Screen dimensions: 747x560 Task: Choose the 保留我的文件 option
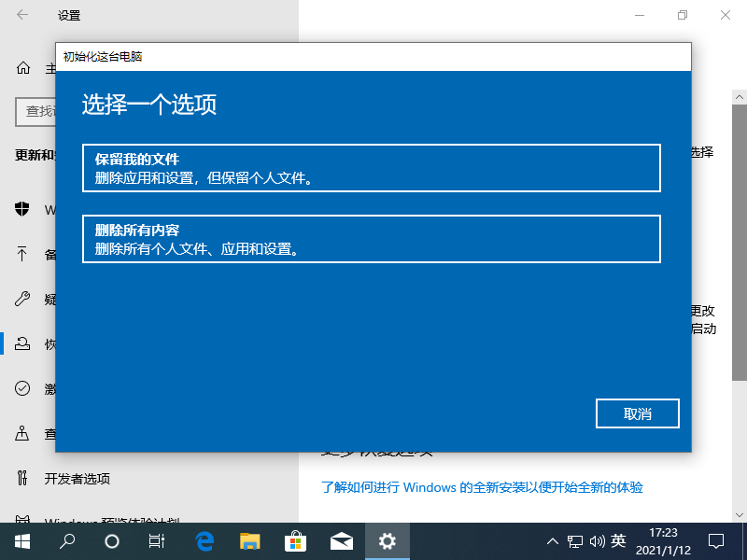[x=373, y=168]
